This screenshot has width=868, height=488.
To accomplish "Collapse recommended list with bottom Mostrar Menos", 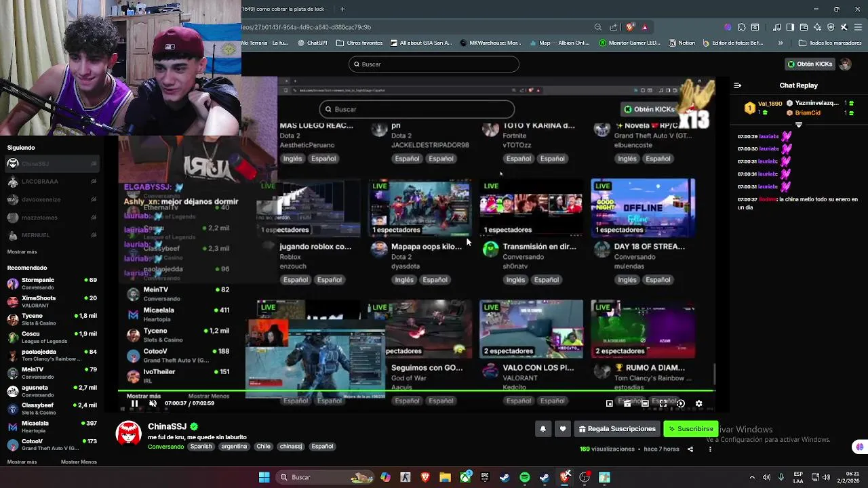I will pos(79,462).
